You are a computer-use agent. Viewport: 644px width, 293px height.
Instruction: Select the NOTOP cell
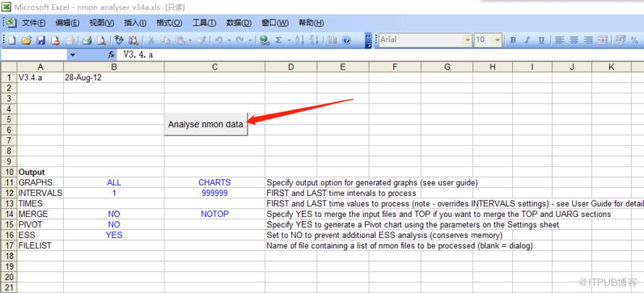(214, 214)
